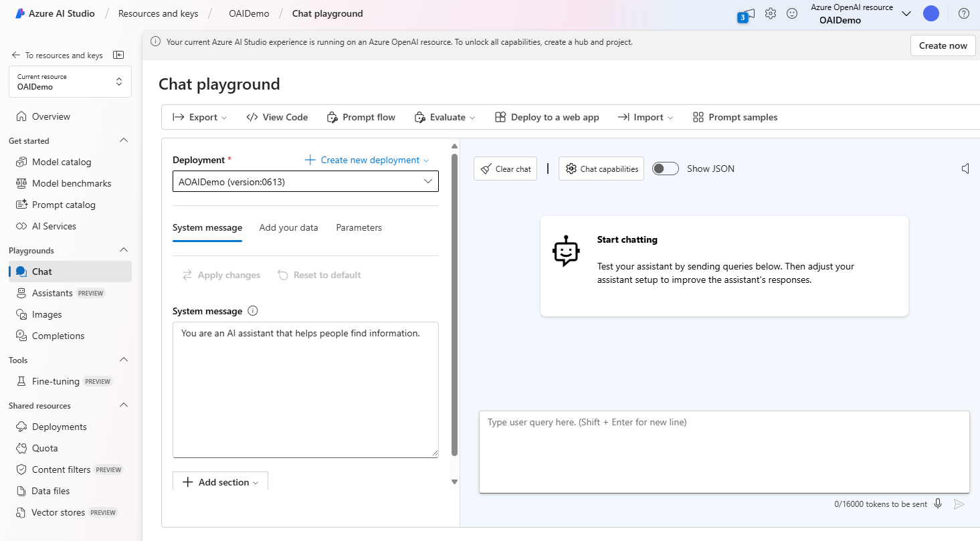Click the user query text box
The width and height of the screenshot is (980, 541).
pos(724,452)
